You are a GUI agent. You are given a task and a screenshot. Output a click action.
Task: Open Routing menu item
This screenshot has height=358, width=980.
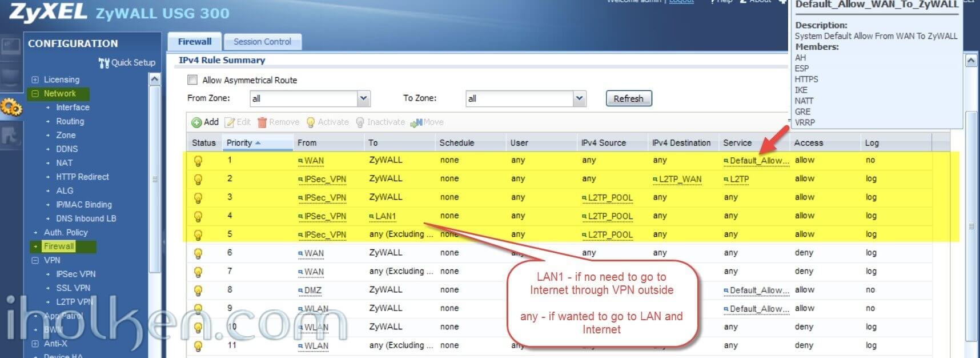tap(70, 121)
